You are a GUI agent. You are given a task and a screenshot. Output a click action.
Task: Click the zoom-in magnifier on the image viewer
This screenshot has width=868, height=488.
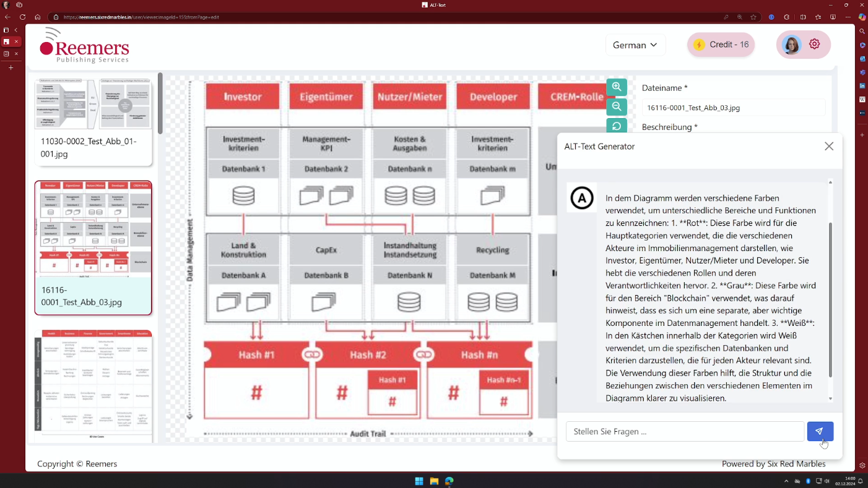pyautogui.click(x=617, y=87)
